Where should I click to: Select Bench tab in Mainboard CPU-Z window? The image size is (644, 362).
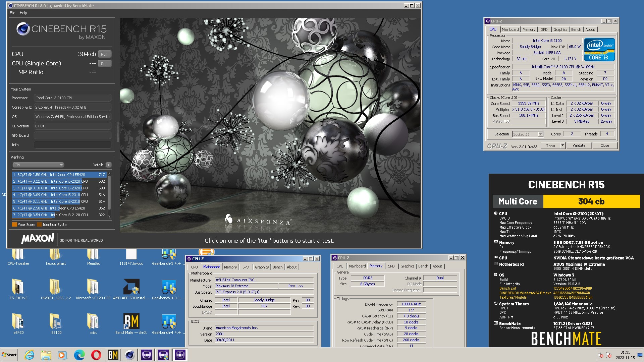277,267
